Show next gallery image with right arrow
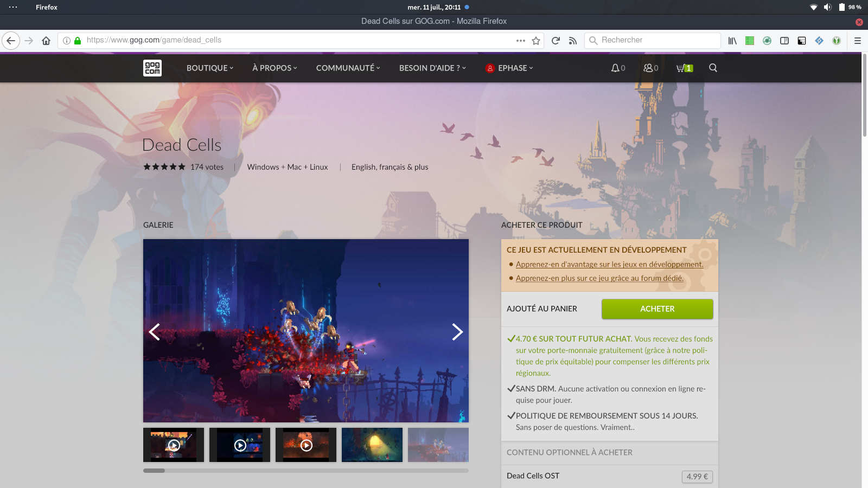Image resolution: width=868 pixels, height=488 pixels. point(457,331)
